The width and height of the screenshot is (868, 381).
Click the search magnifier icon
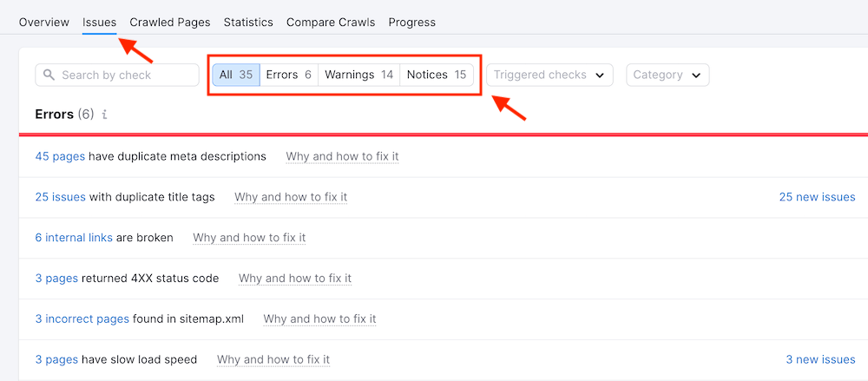click(49, 76)
